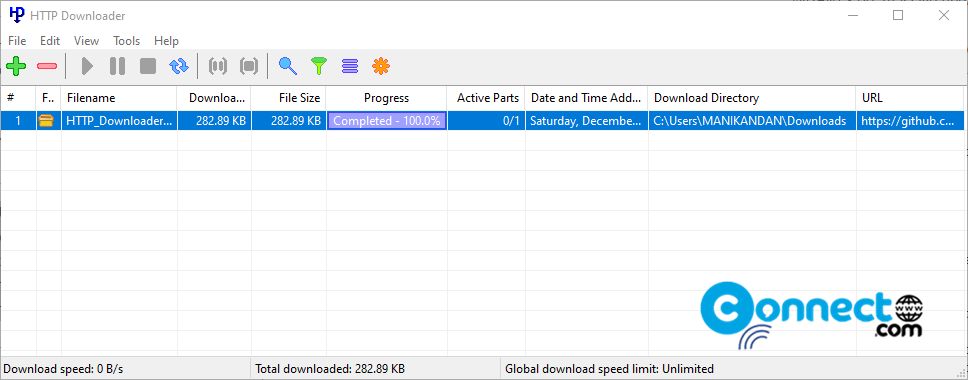
Task: Sort by Date and Time Added header
Action: [x=586, y=98]
